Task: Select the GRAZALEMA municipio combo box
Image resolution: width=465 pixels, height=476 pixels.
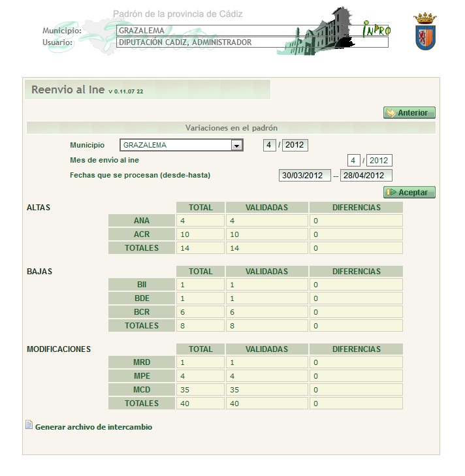Action: pyautogui.click(x=182, y=145)
